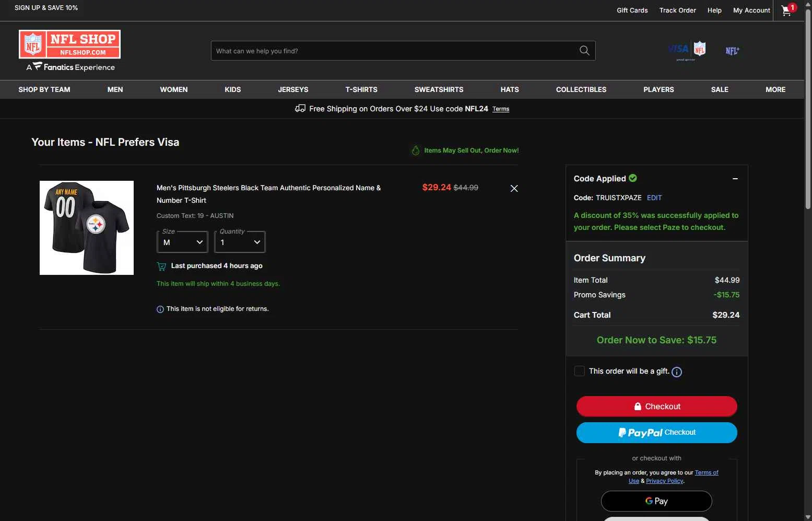Open the SWEATSHIRTS menu
Image resolution: width=812 pixels, height=521 pixels.
(x=439, y=89)
